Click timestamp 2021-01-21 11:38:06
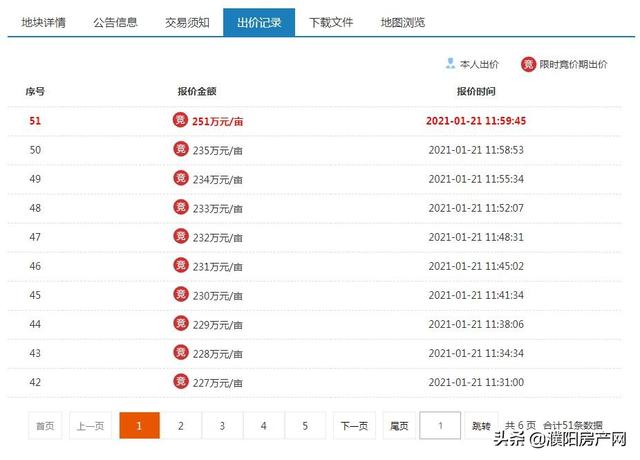 pyautogui.click(x=476, y=324)
